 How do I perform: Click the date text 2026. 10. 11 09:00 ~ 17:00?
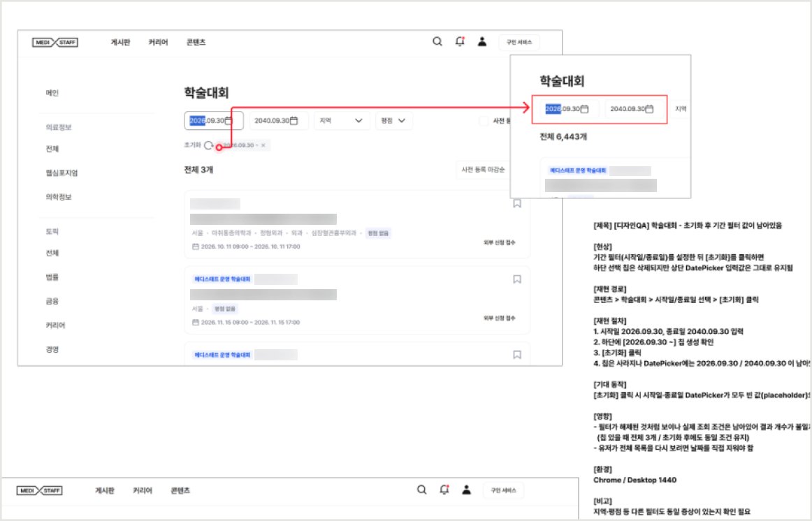(251, 247)
